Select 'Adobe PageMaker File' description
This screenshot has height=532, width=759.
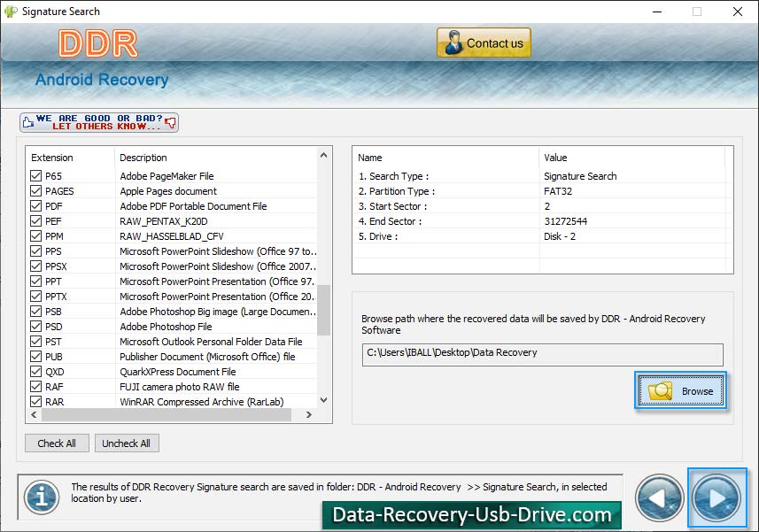click(167, 176)
